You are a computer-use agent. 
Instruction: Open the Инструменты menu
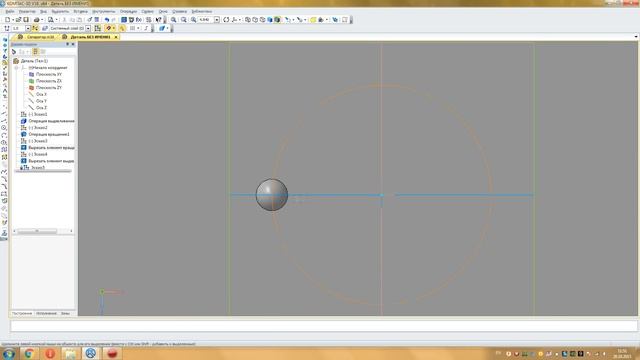(x=104, y=11)
